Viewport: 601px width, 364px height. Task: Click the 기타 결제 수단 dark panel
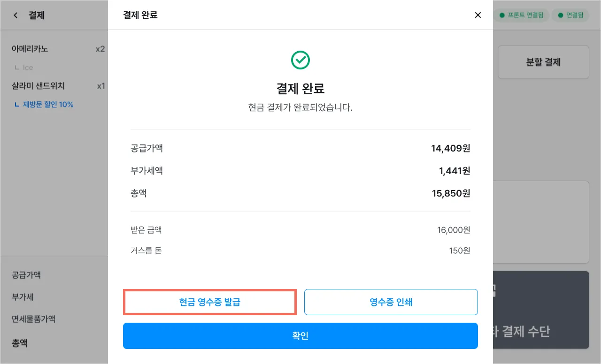541,310
